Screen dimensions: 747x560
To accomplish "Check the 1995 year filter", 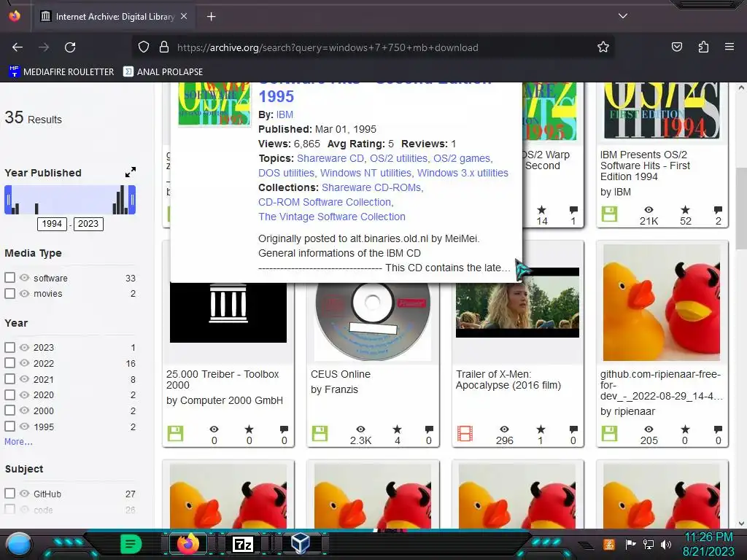I will (x=9, y=426).
